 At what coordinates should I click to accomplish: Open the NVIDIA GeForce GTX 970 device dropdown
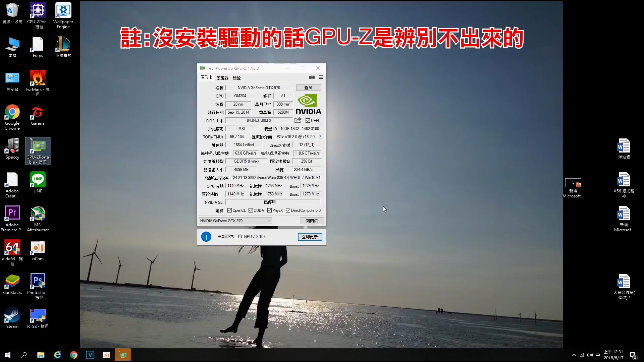268,221
